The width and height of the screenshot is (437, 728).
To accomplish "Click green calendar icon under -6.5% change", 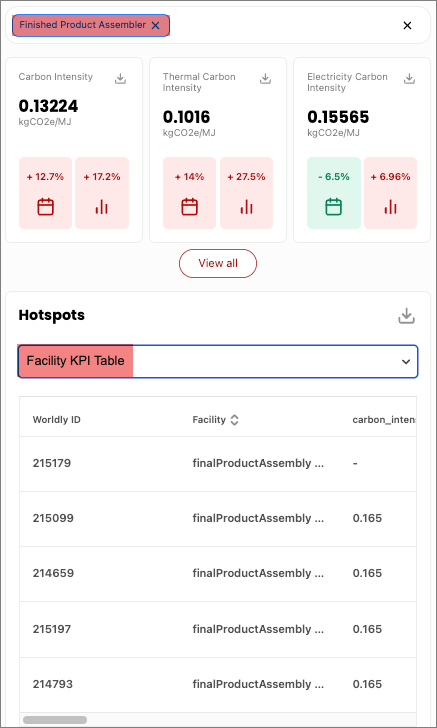I will coord(333,207).
